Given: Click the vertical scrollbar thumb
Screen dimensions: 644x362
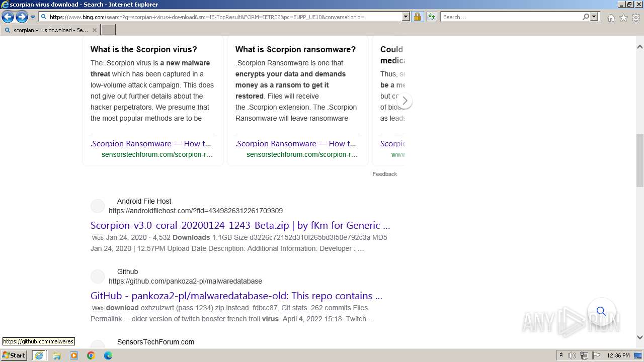Looking at the screenshot, I should pos(640,160).
